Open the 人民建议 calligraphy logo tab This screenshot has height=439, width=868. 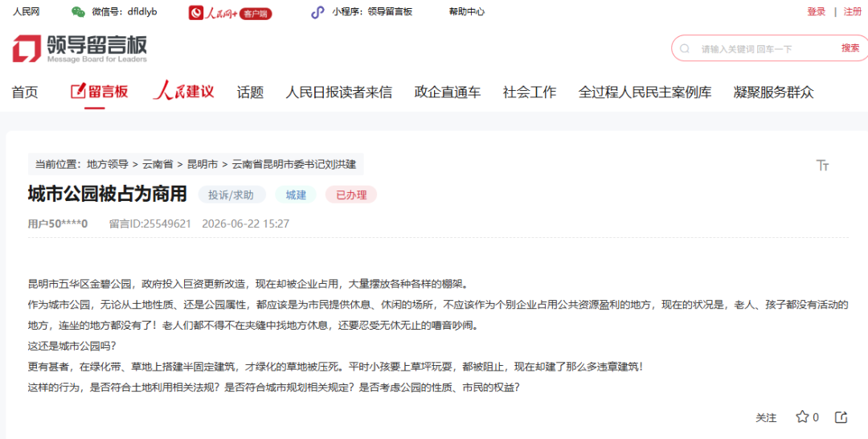(x=184, y=92)
